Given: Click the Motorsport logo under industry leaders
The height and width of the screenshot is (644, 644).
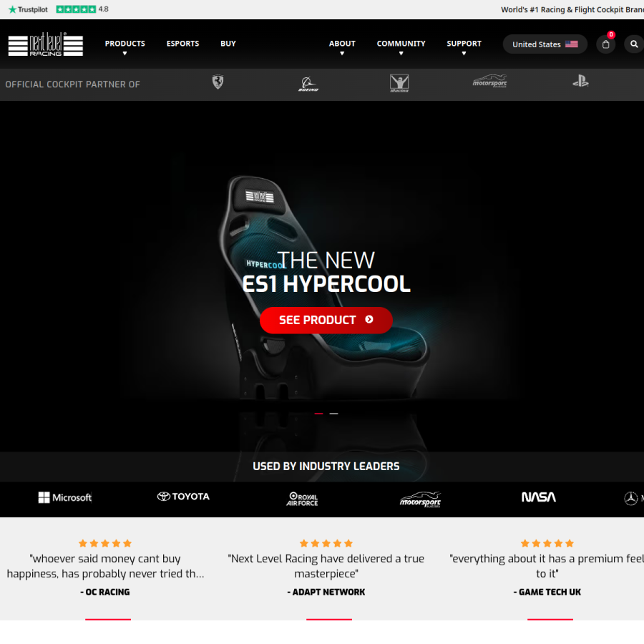Looking at the screenshot, I should [x=420, y=499].
